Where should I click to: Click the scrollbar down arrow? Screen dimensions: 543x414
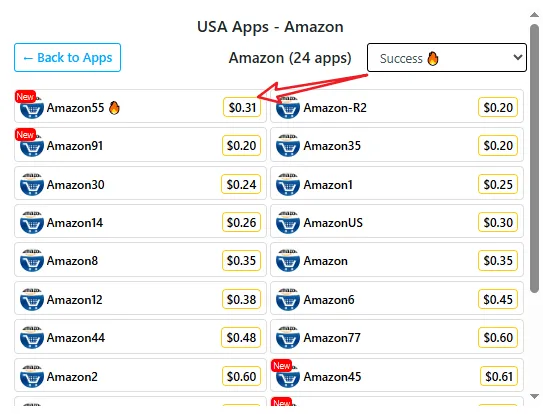534,396
